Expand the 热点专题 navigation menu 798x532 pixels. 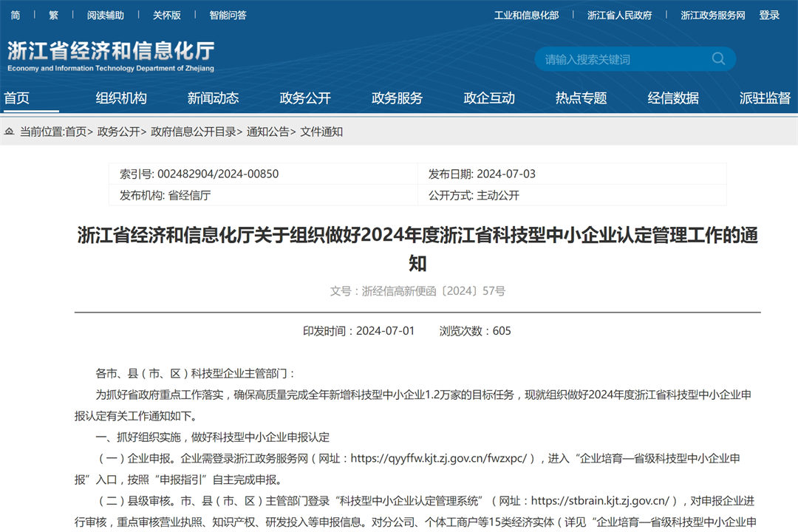point(581,98)
